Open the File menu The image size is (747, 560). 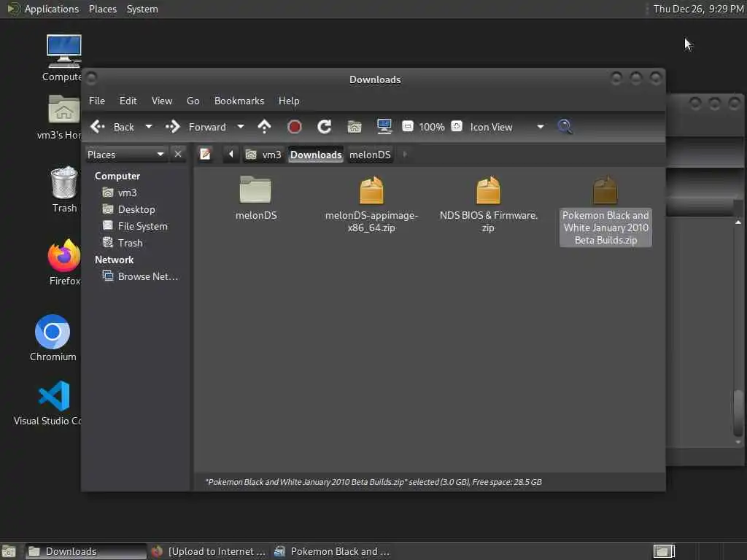[x=97, y=101]
